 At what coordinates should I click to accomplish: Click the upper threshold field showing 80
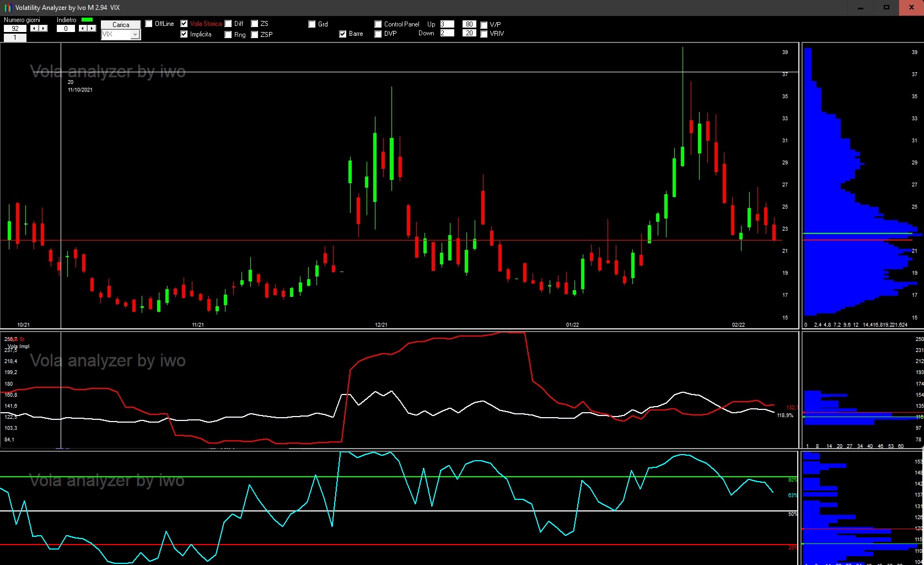(x=469, y=24)
